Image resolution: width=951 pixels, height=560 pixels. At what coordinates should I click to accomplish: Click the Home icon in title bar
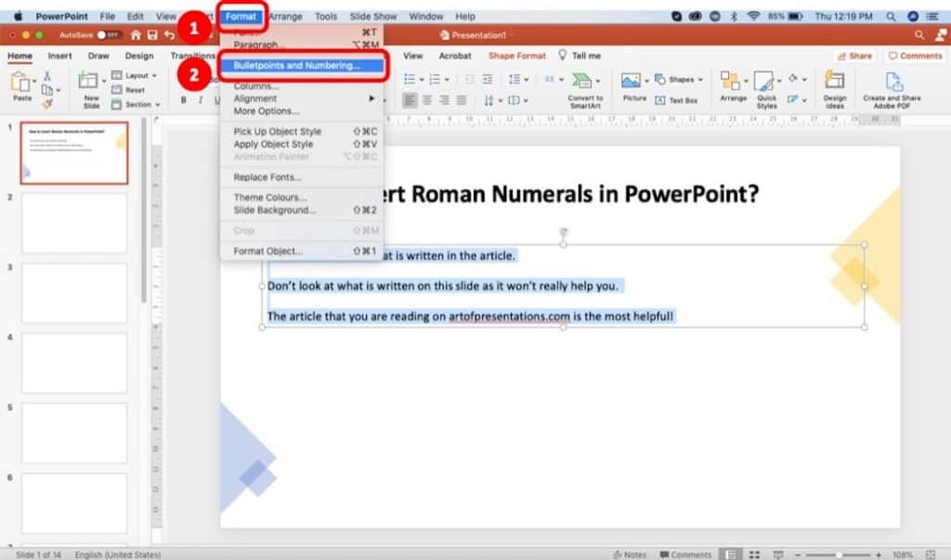tap(136, 35)
